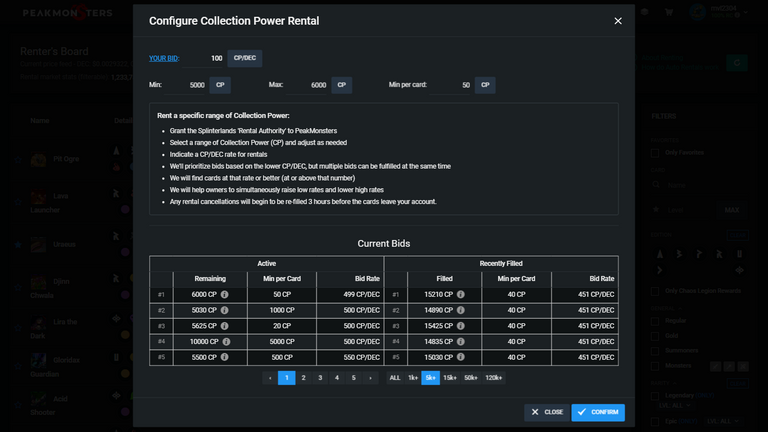Viewport: 768px width, 432px height.
Task: Show info for filled bid 15425 CP
Action: pyautogui.click(x=460, y=326)
